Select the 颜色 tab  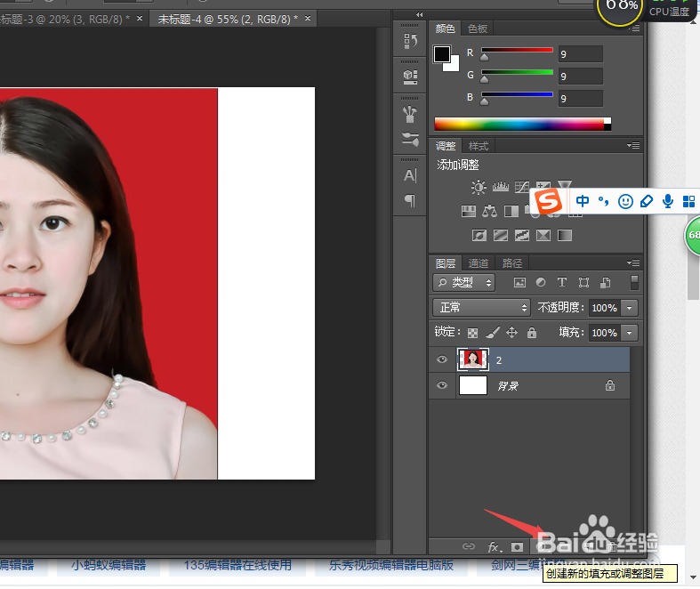[x=445, y=28]
